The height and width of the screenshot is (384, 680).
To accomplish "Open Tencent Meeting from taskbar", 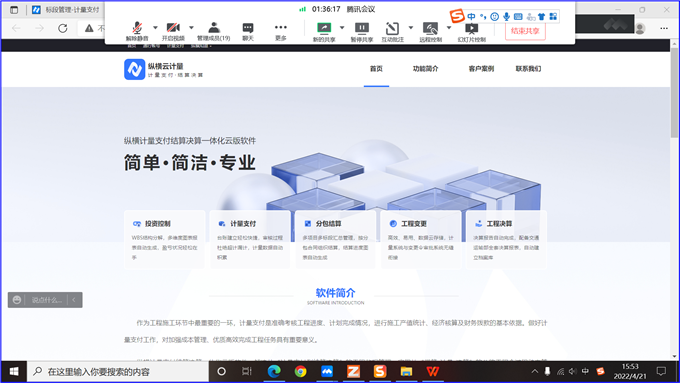I will click(x=327, y=371).
